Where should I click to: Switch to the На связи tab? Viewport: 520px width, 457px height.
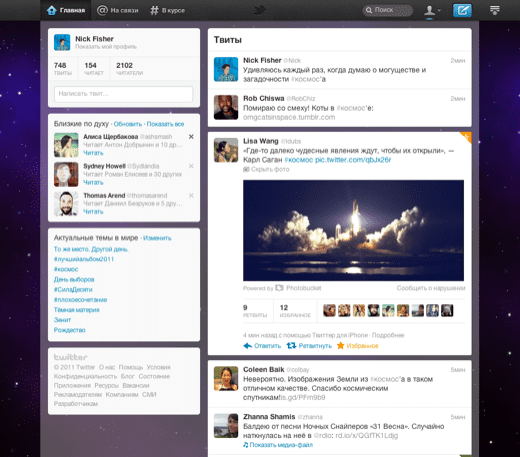pos(118,10)
